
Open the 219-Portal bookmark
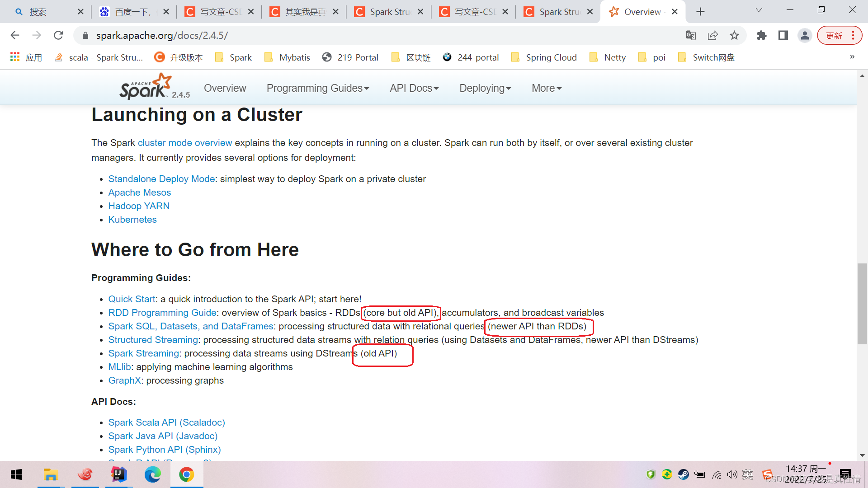(x=350, y=57)
